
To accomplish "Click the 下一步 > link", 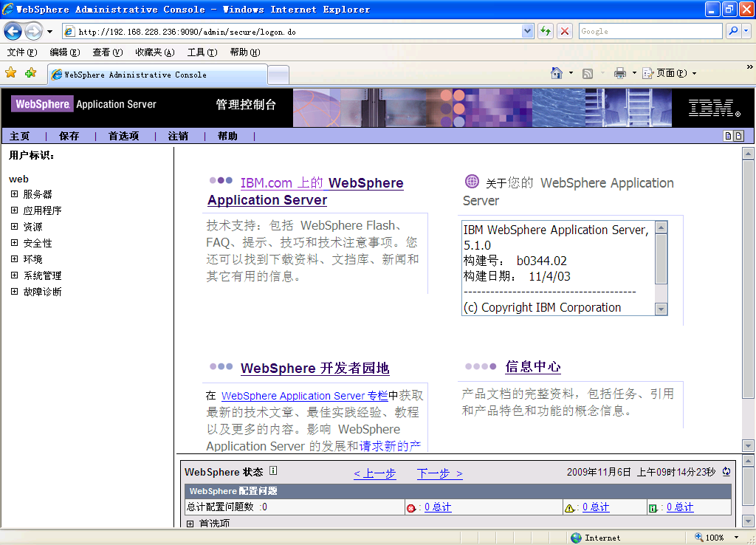I will click(439, 473).
